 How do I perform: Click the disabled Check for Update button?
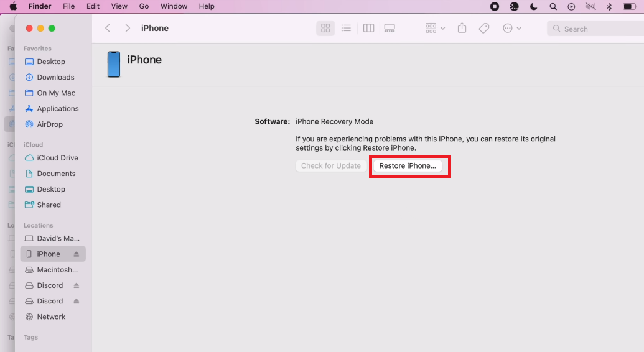330,165
